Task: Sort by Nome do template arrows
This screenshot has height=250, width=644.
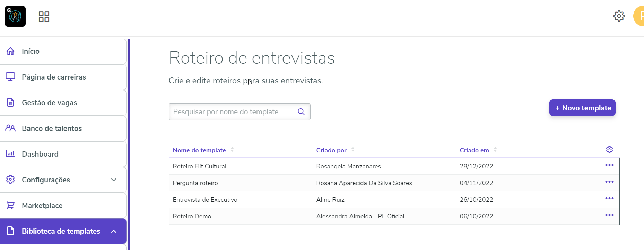Action: (232, 150)
